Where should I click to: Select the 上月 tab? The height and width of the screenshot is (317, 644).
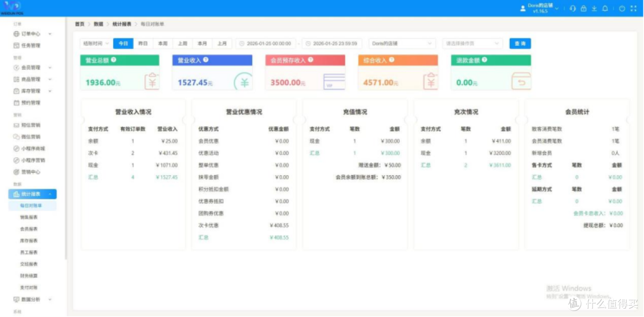[x=222, y=43]
